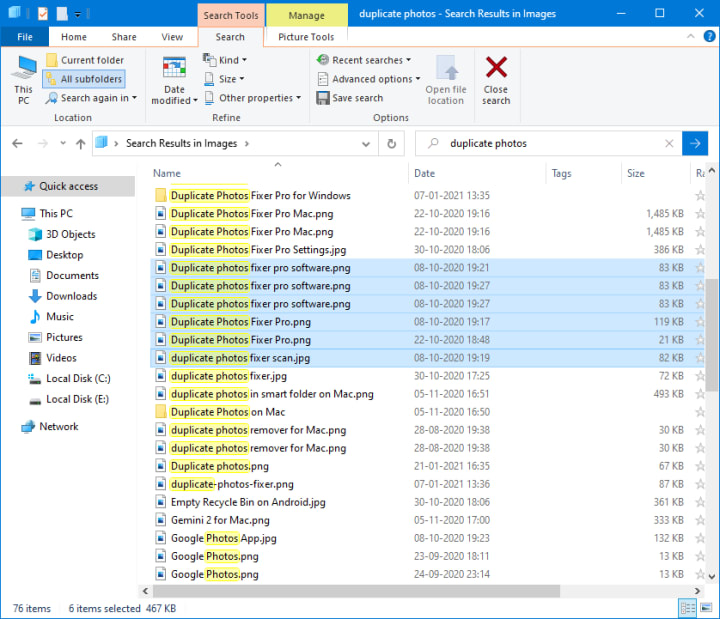
Task: Click the search box containing duplicate photos
Action: 546,143
